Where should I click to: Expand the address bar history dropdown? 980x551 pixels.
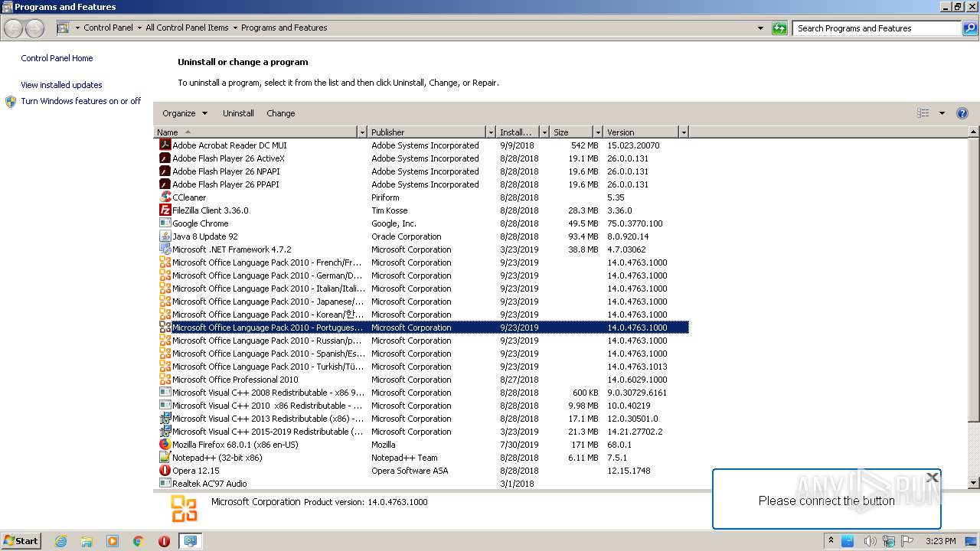(760, 28)
